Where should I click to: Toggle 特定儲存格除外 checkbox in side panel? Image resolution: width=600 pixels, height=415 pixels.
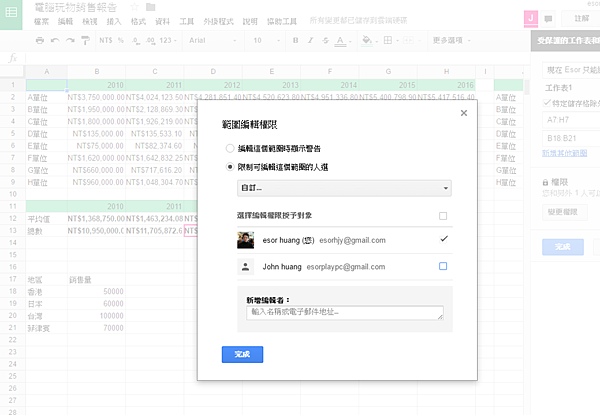(547, 103)
